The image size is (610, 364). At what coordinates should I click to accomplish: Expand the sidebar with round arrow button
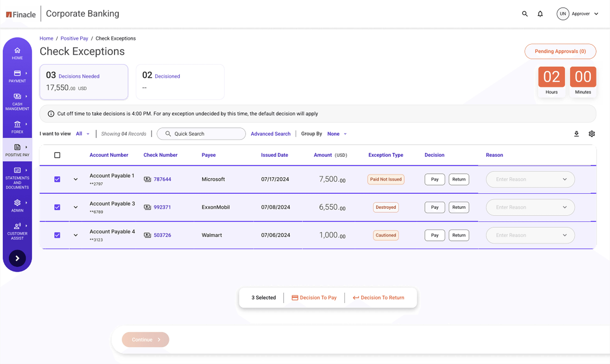(x=17, y=258)
